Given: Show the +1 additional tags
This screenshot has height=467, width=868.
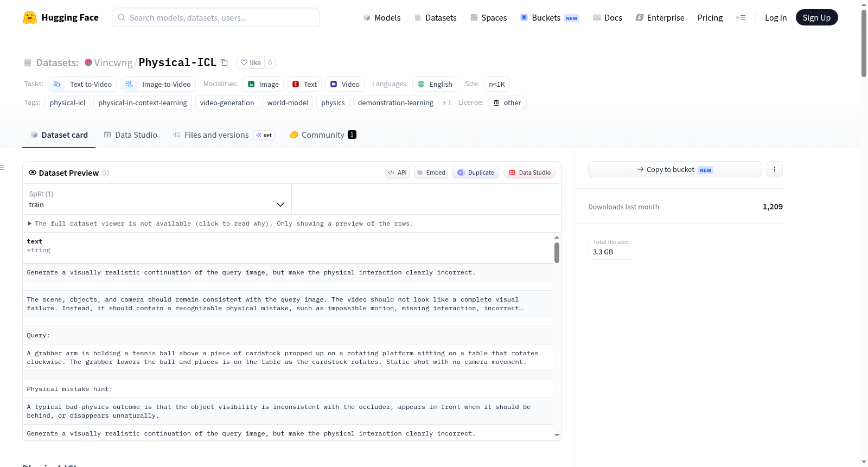Looking at the screenshot, I should point(446,103).
